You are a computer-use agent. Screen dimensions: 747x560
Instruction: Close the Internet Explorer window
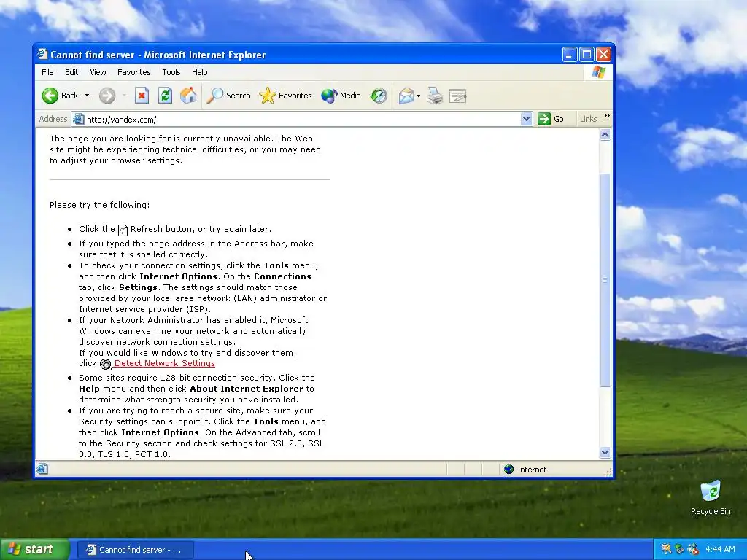[x=603, y=55]
